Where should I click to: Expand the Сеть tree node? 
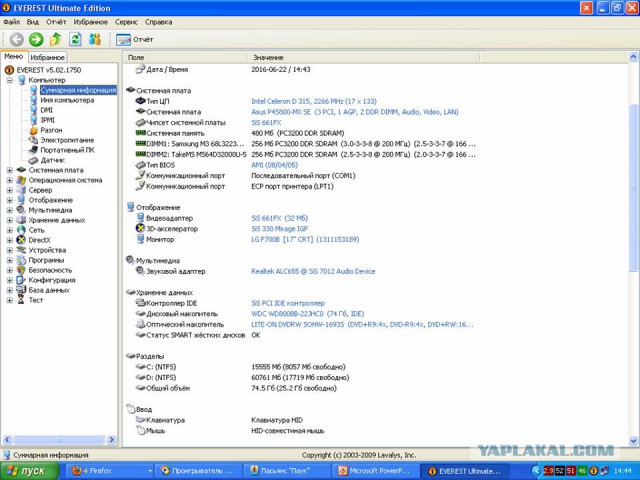tap(9, 230)
